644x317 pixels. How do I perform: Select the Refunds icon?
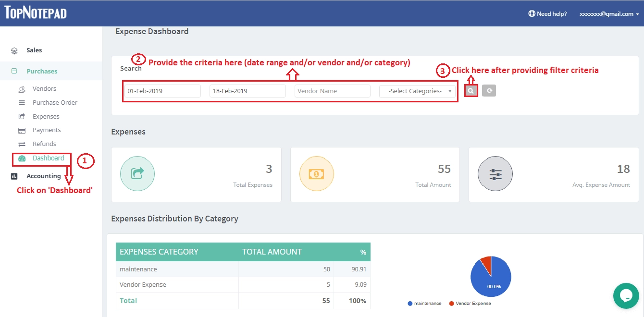pyautogui.click(x=21, y=144)
